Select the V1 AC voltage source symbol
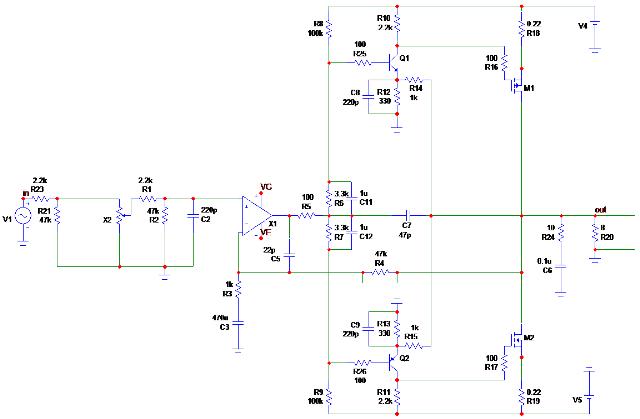This screenshot has height=419, width=640. tap(23, 216)
